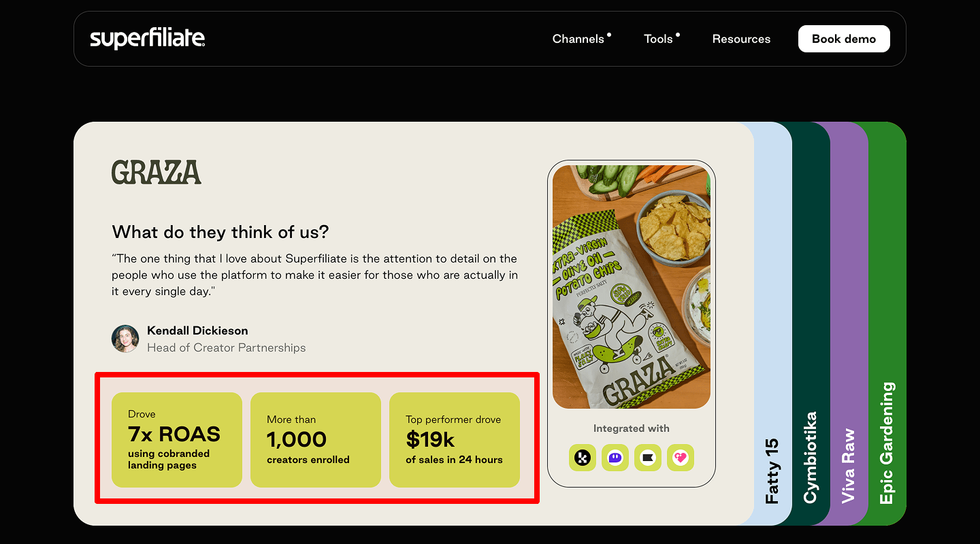Click the pink heart integration icon
Image resolution: width=980 pixels, height=544 pixels.
pos(681,458)
